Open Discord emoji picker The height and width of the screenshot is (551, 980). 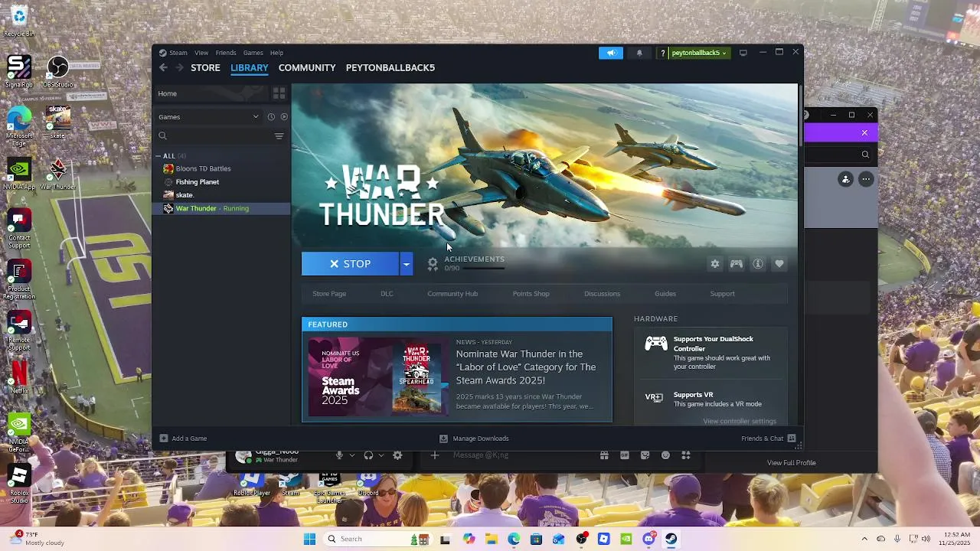click(x=665, y=455)
